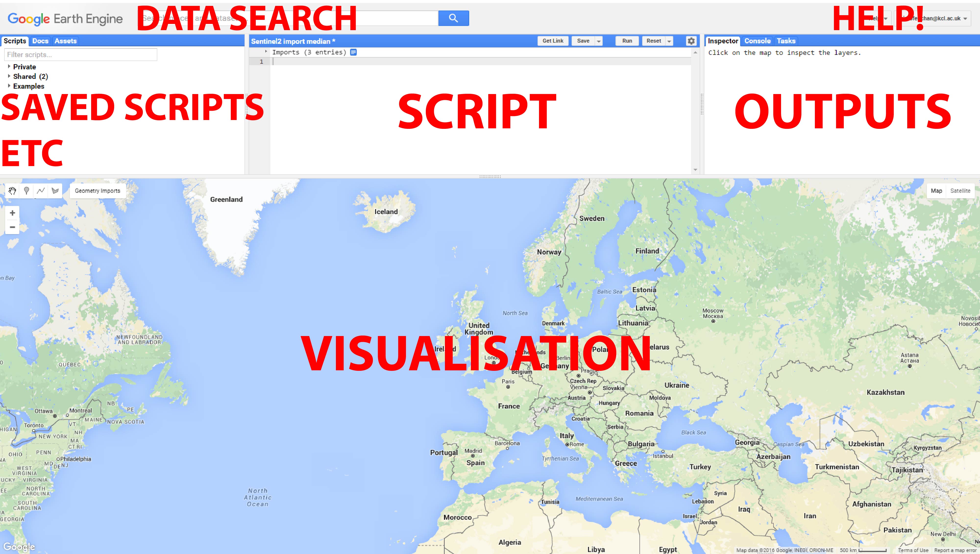Switch to the Docs tab

click(40, 41)
